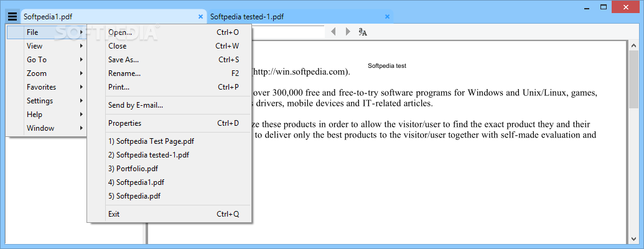Image resolution: width=644 pixels, height=249 pixels.
Task: Expand the Zoom submenu
Action: (47, 73)
